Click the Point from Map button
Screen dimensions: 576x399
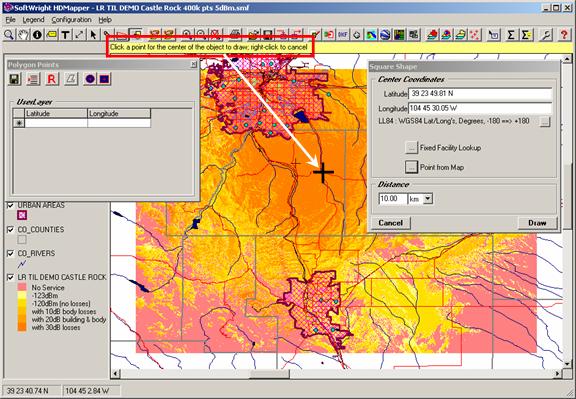click(x=411, y=167)
